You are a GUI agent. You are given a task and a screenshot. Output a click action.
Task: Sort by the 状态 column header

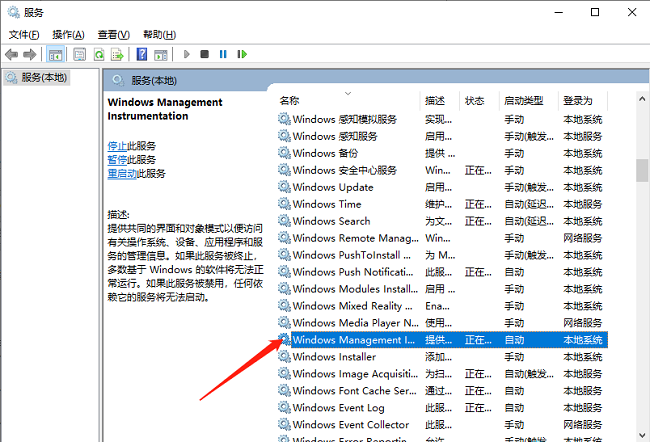click(x=479, y=101)
